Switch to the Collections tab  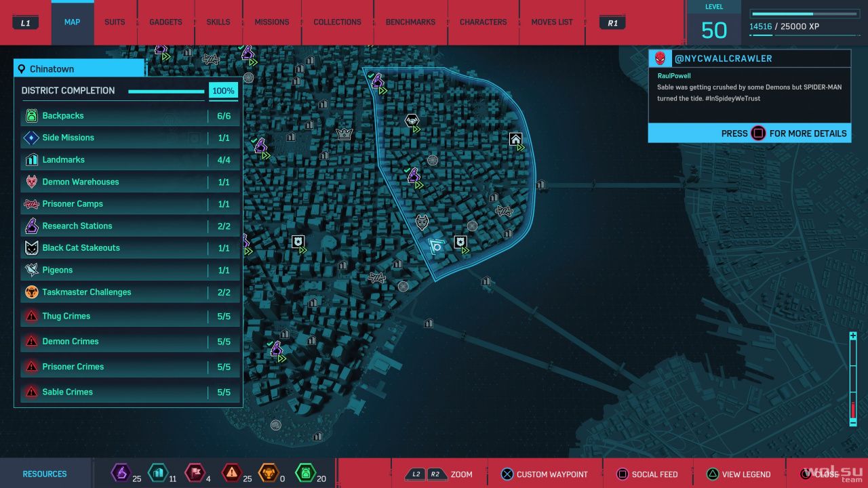337,22
